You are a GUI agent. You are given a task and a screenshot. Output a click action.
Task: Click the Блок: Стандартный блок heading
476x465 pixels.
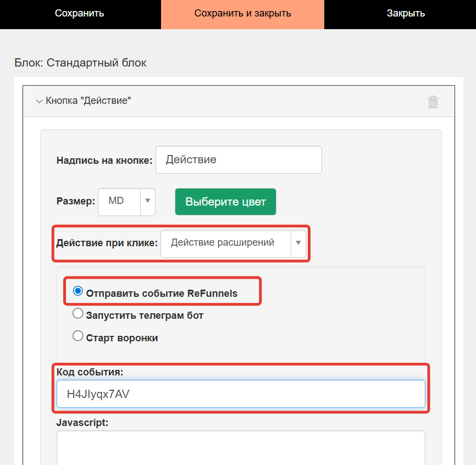click(80, 63)
